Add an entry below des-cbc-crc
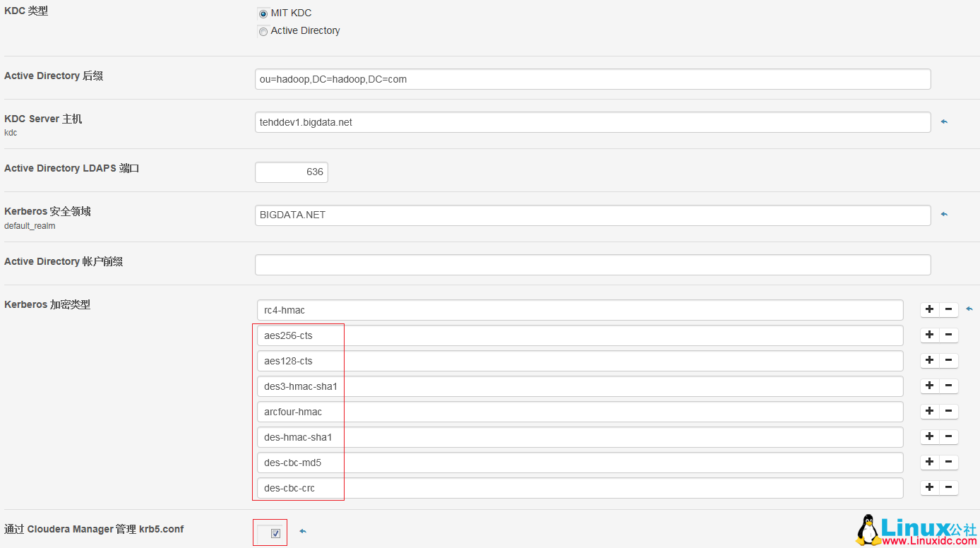Screen dimensions: 980x548 coord(929,487)
